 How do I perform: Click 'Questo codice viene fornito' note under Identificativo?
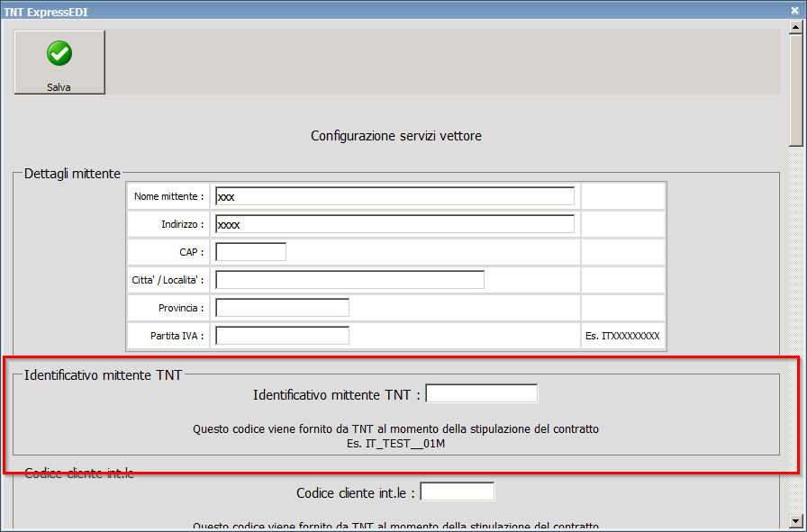(395, 429)
